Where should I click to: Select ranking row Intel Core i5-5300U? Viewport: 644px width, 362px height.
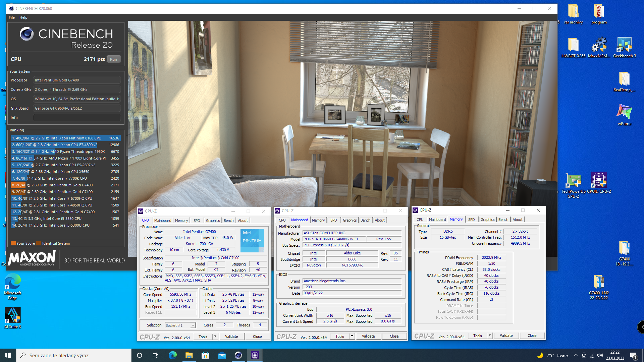click(65, 225)
